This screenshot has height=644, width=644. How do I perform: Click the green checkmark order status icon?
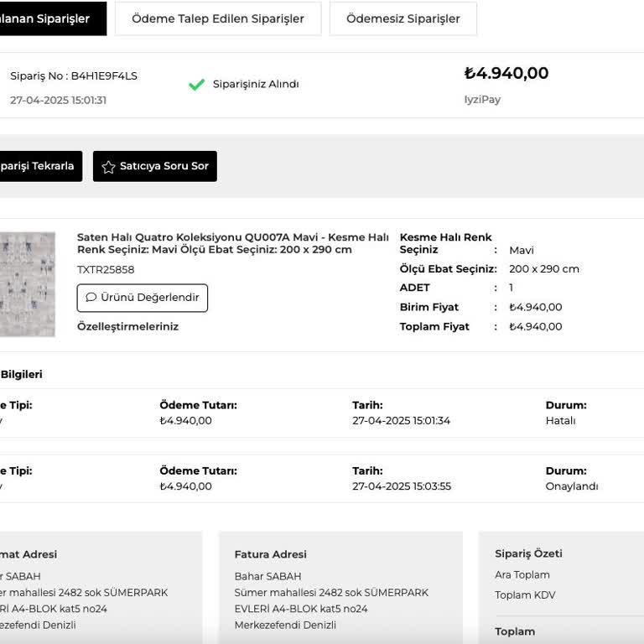tap(197, 85)
